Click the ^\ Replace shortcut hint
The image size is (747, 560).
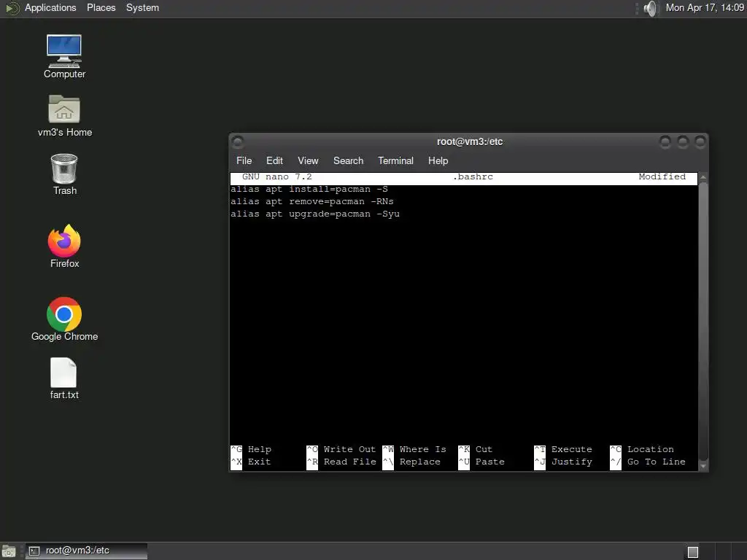(x=411, y=462)
